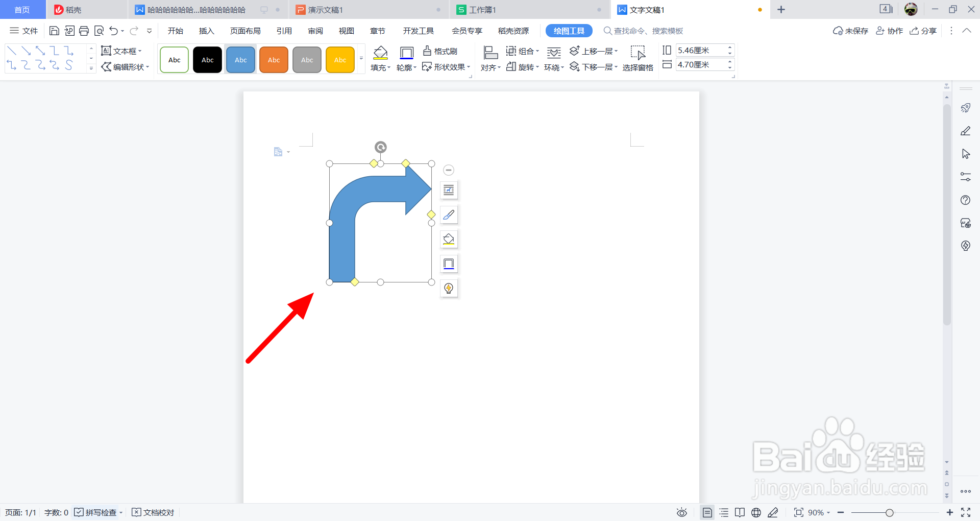The height and width of the screenshot is (521, 980).
Task: Add a new document tab
Action: [781, 10]
